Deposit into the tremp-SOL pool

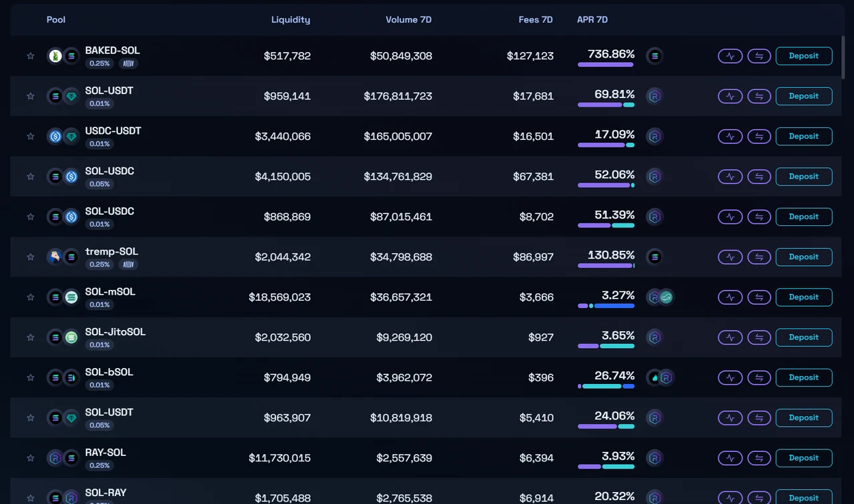[x=804, y=257]
